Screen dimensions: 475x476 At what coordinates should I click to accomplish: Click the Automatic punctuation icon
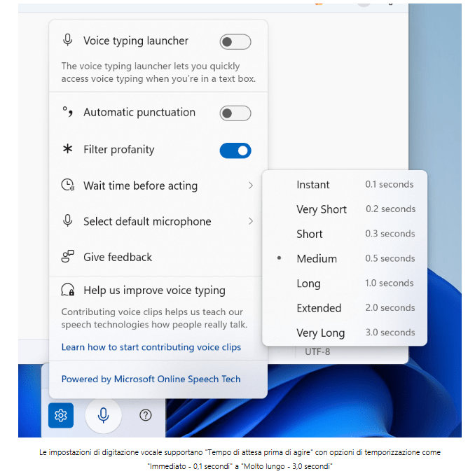pos(68,112)
